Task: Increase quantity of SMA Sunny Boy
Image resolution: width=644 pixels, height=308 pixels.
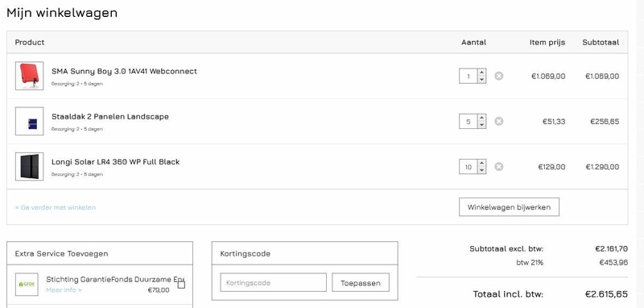Action: 481,73
